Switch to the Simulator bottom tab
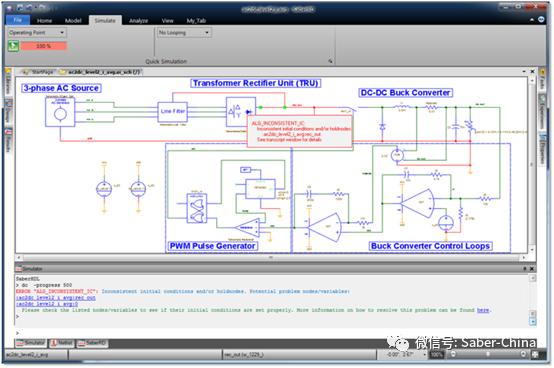This screenshot has width=554, height=368. coord(31,343)
